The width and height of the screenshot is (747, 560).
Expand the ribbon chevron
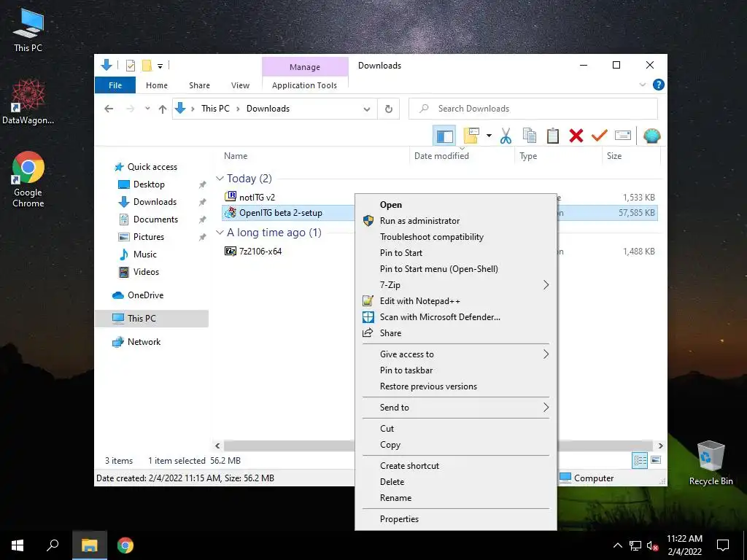[x=642, y=85]
